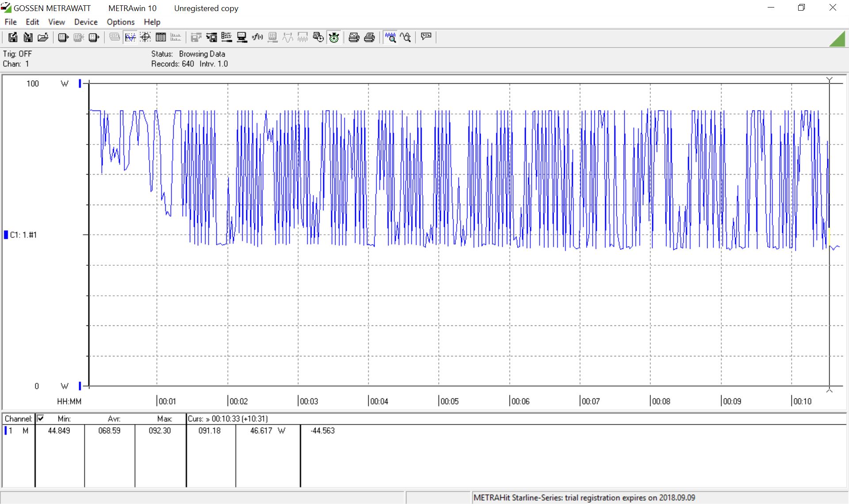Click the blue channel 1 color marker in table
The height and width of the screenshot is (504, 849).
click(5, 431)
